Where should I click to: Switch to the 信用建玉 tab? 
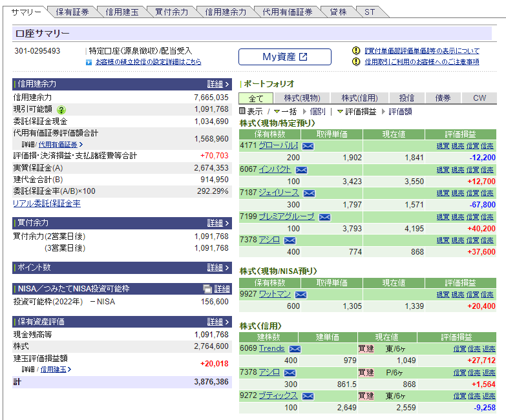pos(122,12)
